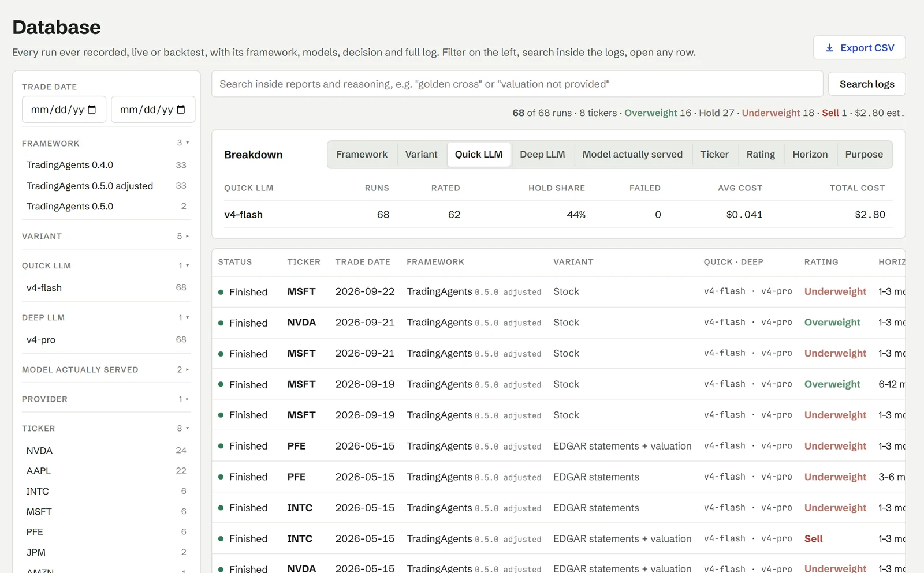Click the Total Cost breakdown column header
The image size is (924, 573).
coord(857,188)
